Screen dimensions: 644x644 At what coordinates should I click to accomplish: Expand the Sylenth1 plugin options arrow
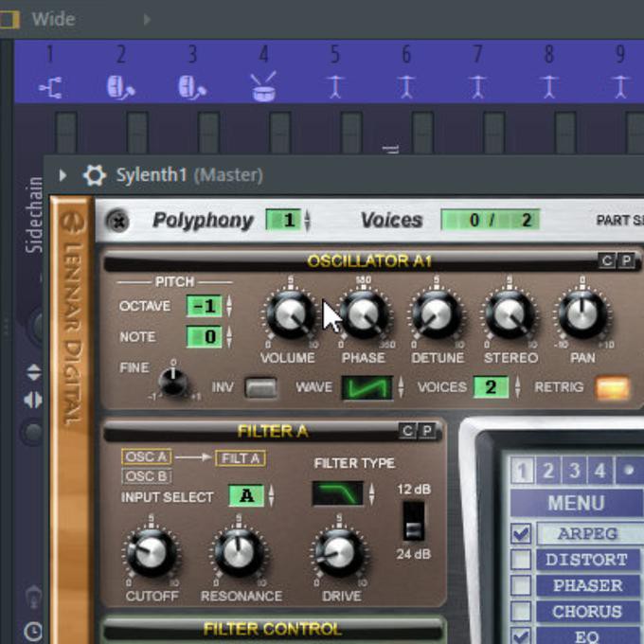click(63, 175)
